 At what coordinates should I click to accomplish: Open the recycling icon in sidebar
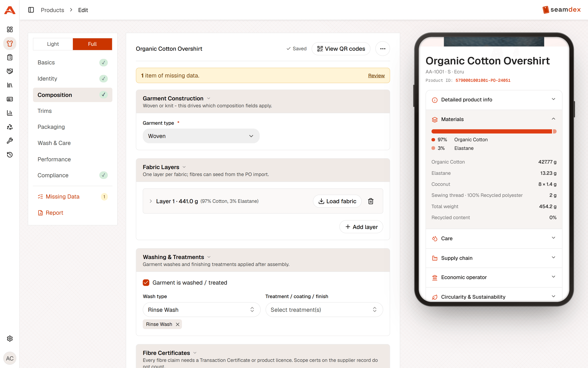point(10,127)
